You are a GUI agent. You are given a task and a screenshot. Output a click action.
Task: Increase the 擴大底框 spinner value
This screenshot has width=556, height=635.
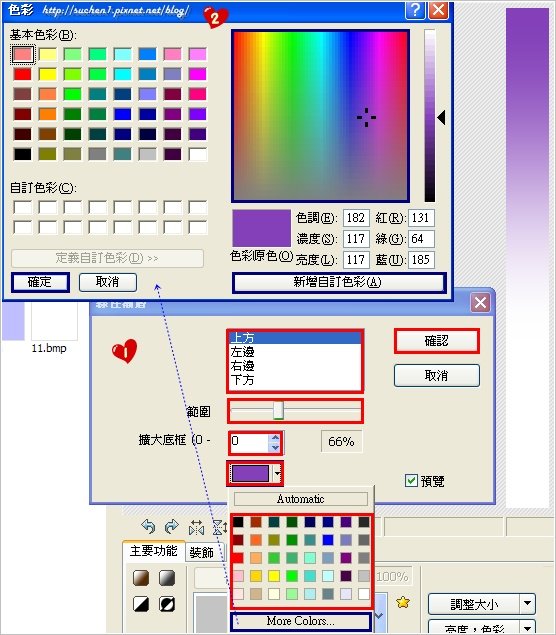275,438
